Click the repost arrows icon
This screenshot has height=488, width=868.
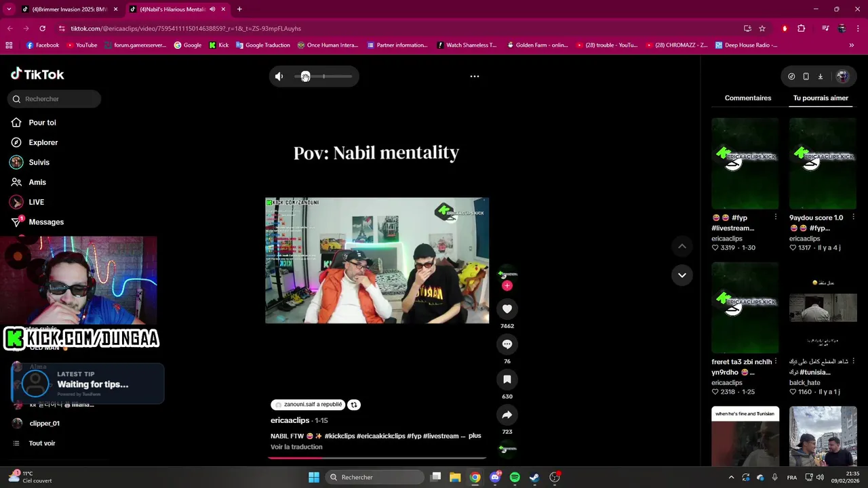tap(353, 405)
